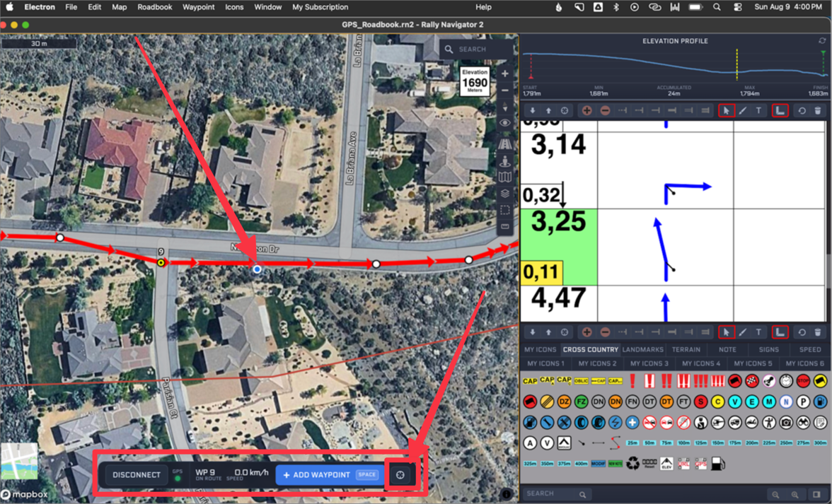Select brush draw tool in toolbar below elevation

click(743, 111)
